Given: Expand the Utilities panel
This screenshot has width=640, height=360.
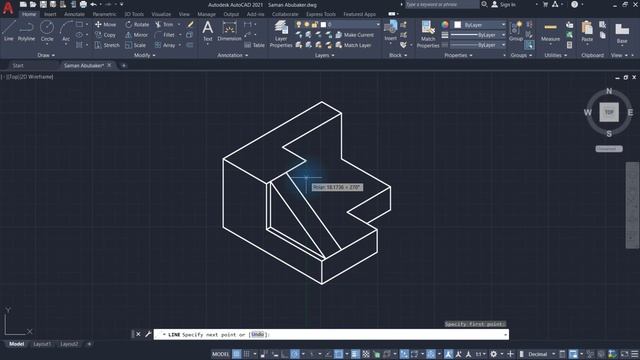Looking at the screenshot, I should point(556,55).
